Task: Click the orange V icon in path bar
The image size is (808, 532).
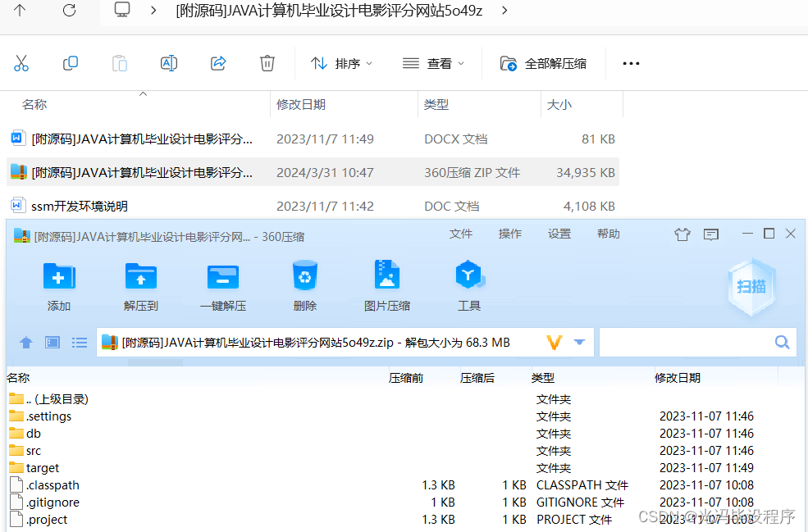Action: [554, 343]
